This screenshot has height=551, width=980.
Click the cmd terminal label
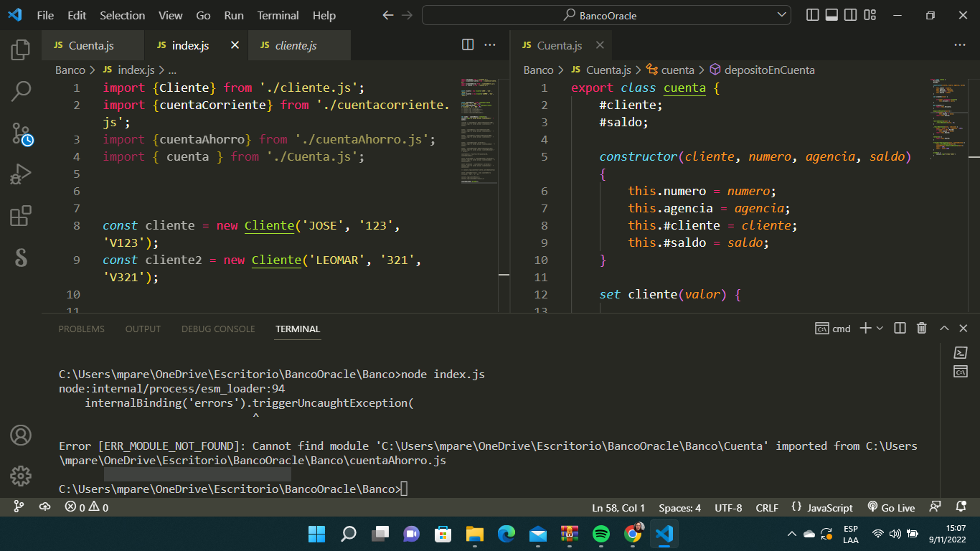[x=833, y=329]
